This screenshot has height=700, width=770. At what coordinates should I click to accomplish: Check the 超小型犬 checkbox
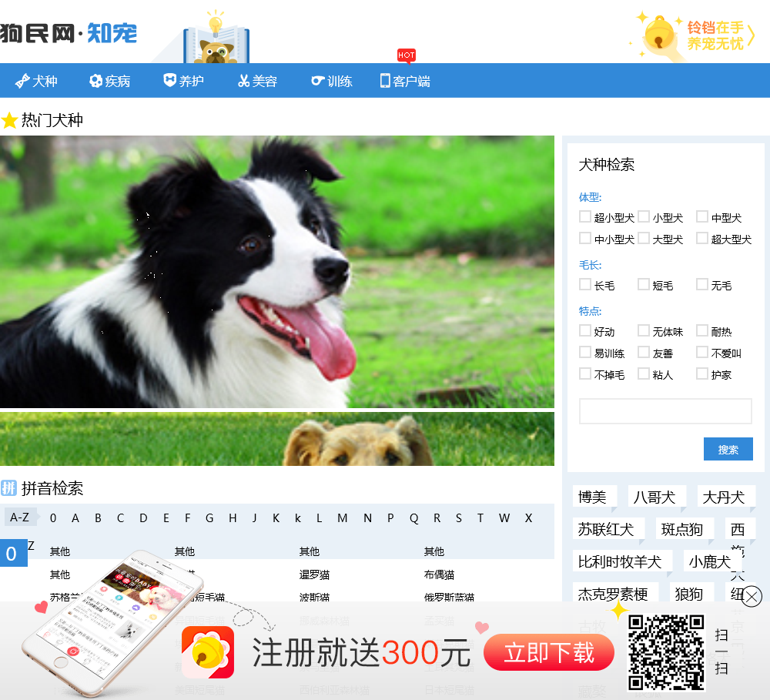point(585,216)
